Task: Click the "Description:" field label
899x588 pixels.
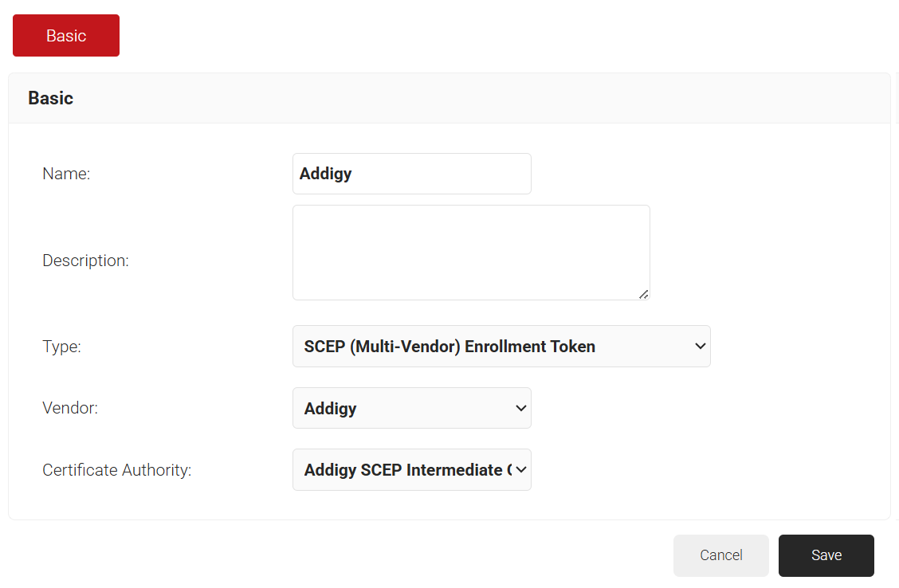Action: (x=85, y=261)
